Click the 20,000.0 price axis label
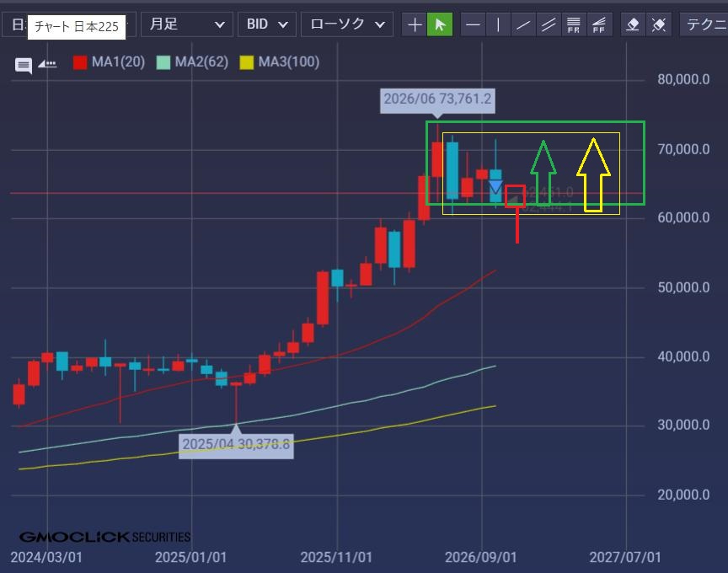 tap(683, 495)
